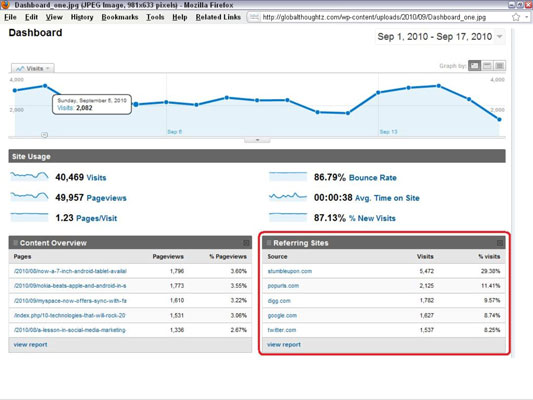The height and width of the screenshot is (400, 533).
Task: Open the android-tablet page link
Action: click(70, 271)
